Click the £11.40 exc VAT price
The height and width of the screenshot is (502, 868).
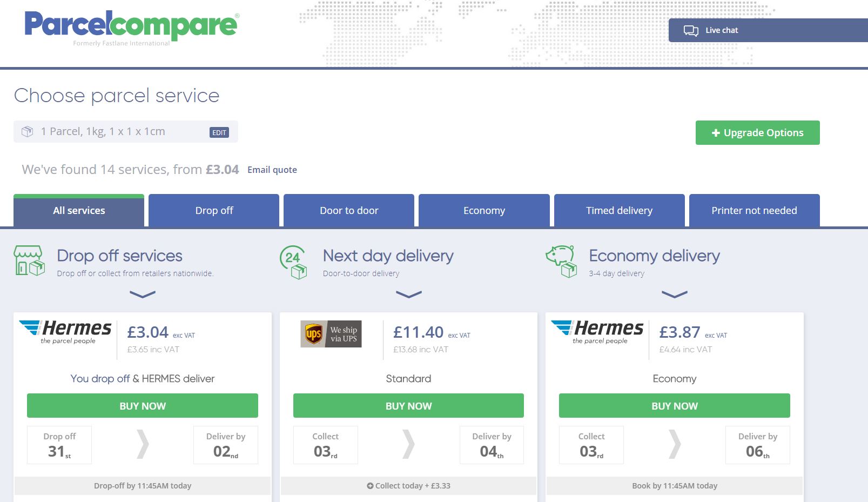point(432,332)
